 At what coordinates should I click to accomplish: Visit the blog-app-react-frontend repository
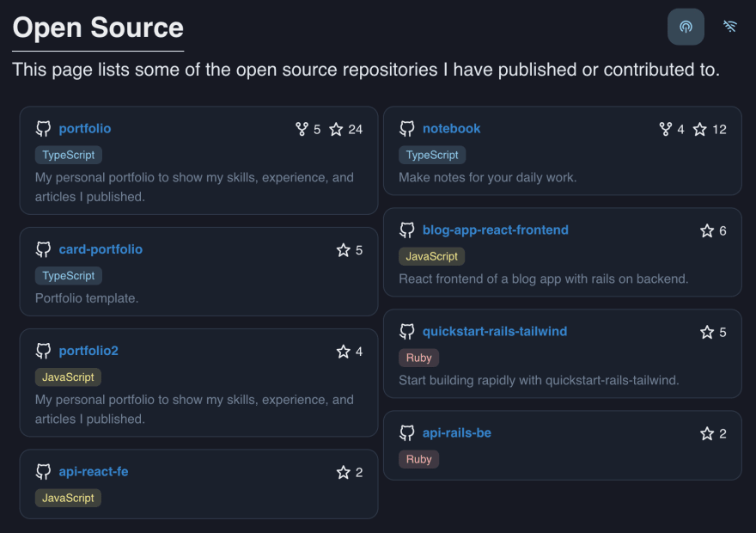495,230
